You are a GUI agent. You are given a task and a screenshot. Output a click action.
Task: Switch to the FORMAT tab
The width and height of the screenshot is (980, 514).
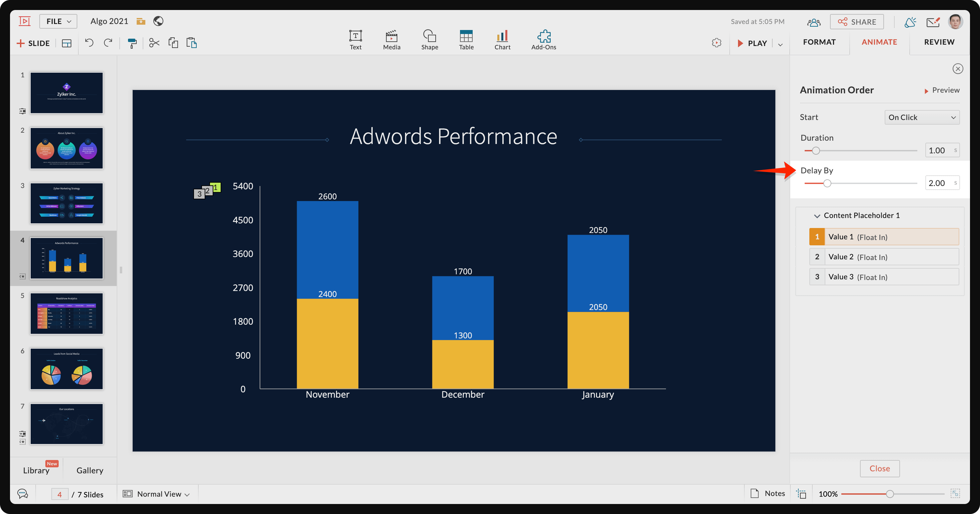tap(819, 42)
